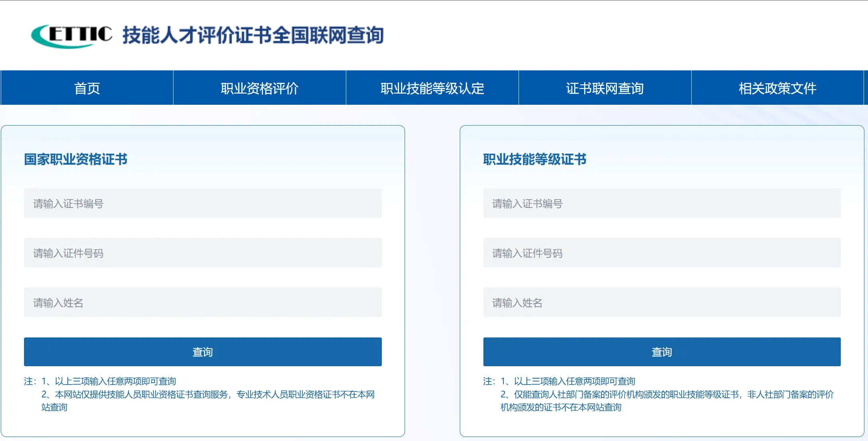Open the 相关政策文件 menu item
This screenshot has height=441, width=868.
point(778,88)
